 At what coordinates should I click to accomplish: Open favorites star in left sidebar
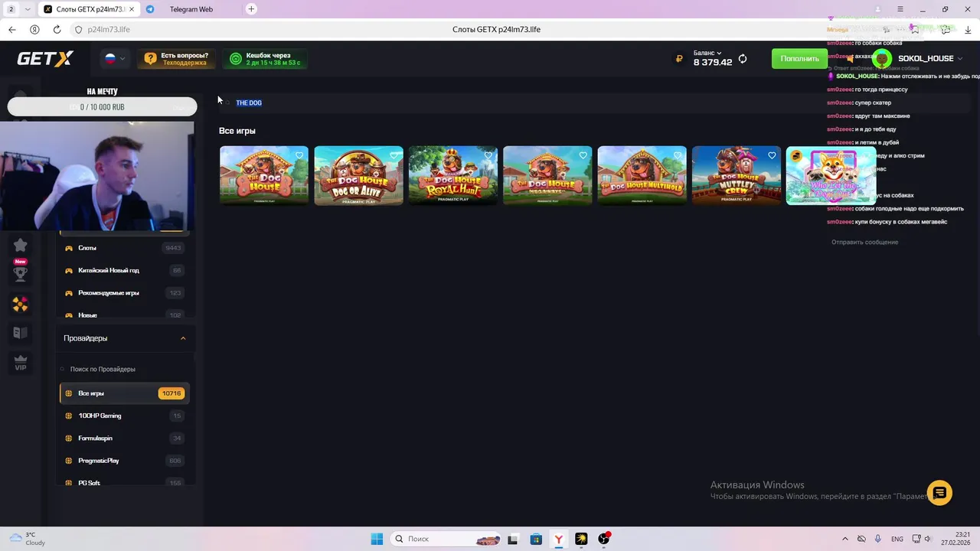[x=21, y=244]
